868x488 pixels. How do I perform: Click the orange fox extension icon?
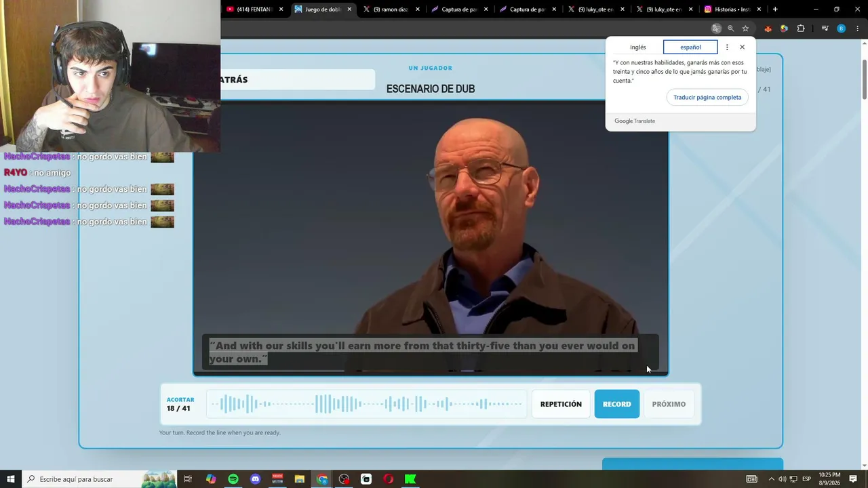[768, 28]
